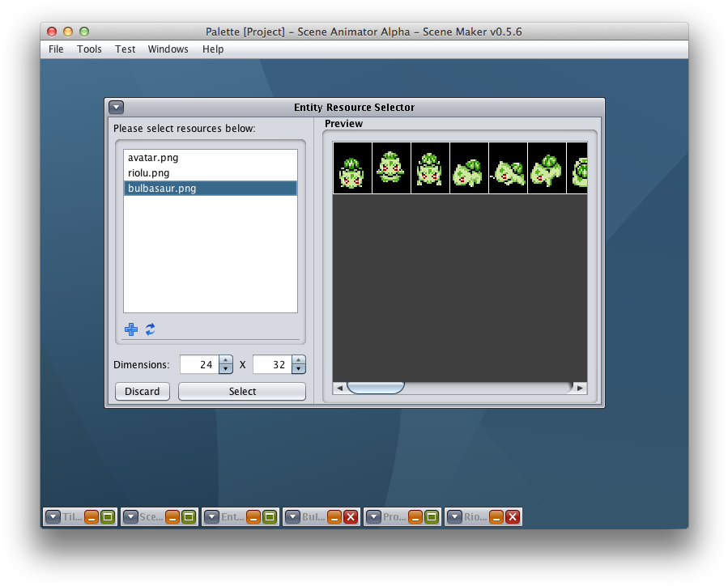Restore the minimized Til... window with green button
728x586 pixels.
coord(108,516)
